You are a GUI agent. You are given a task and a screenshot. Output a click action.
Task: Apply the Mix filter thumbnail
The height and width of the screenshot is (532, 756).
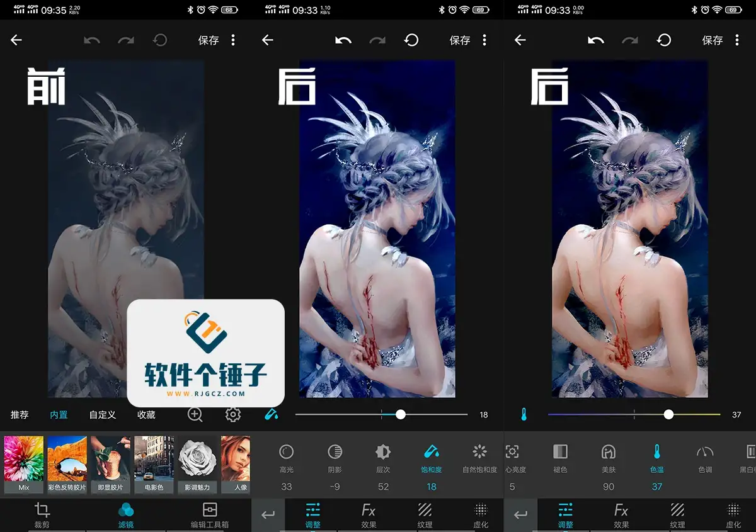[24, 464]
